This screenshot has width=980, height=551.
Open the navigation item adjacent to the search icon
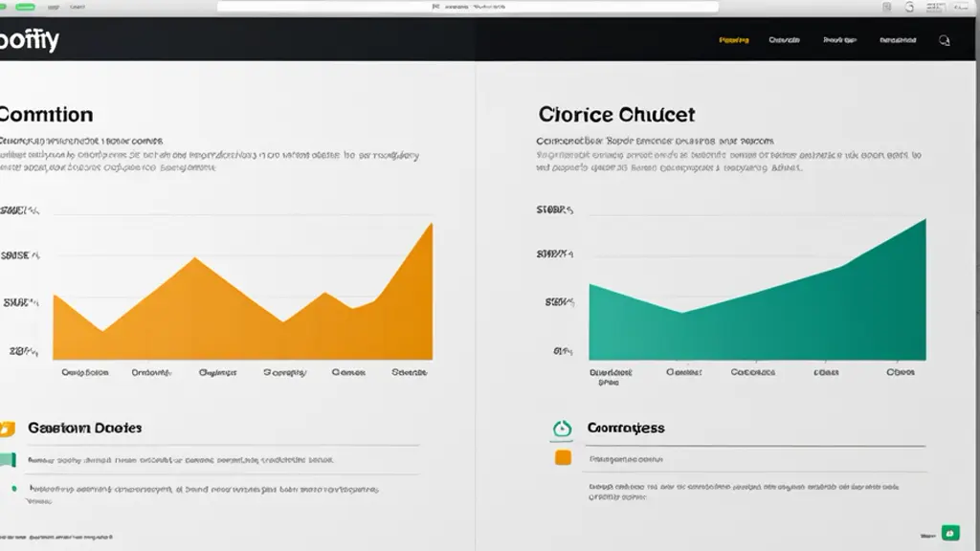898,40
